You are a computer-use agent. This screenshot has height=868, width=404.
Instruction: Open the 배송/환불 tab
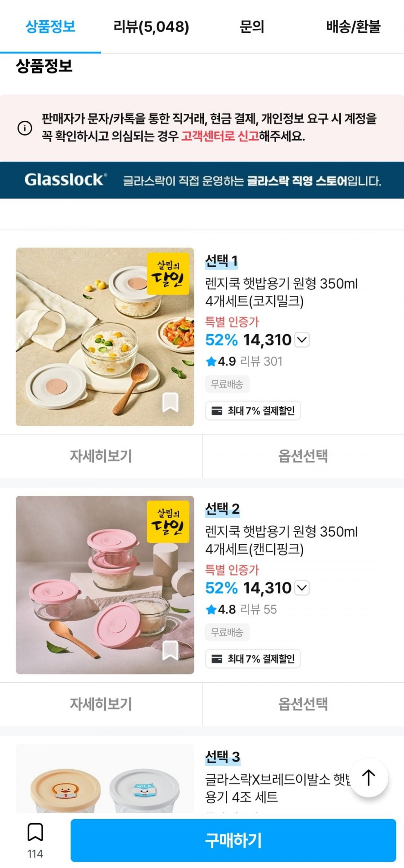tap(353, 27)
